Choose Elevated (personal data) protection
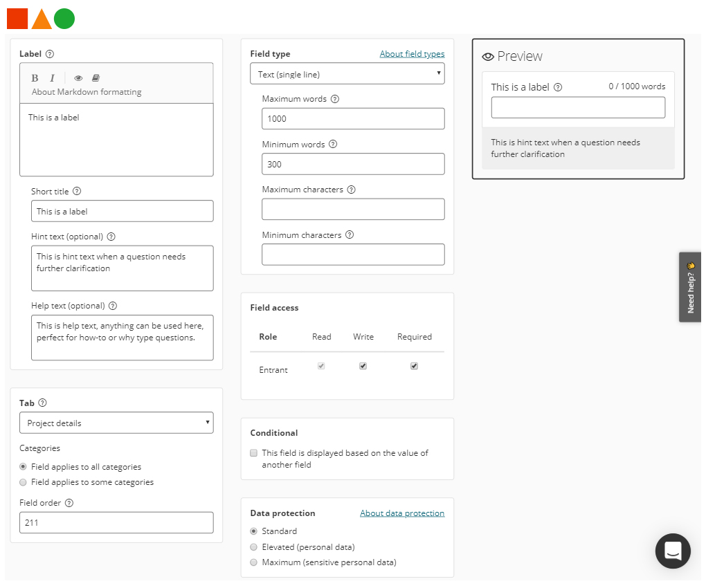 254,547
